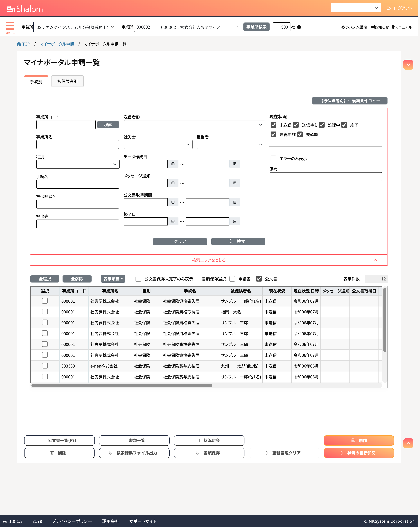Viewport: 420px width, 527px height.
Task: Select the 福岡 大名 row checkbox
Action: [x=45, y=312]
